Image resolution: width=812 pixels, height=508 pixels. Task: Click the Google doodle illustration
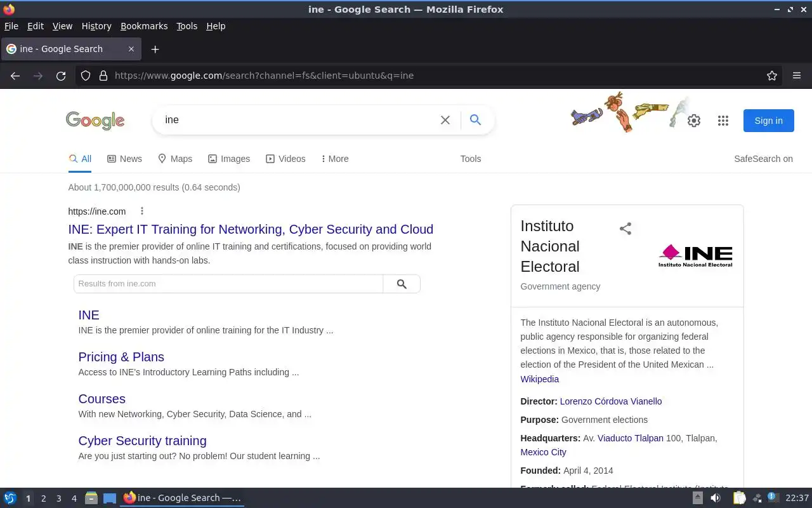pos(628,112)
